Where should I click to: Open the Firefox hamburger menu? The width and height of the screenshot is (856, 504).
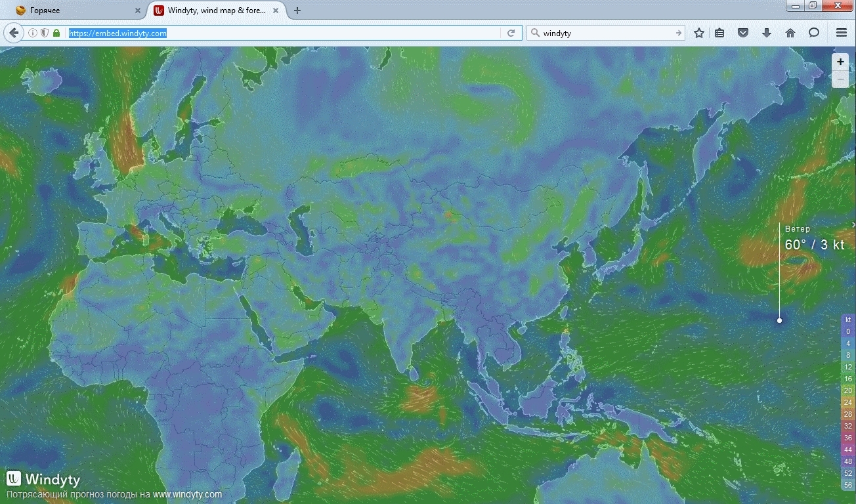coord(842,33)
